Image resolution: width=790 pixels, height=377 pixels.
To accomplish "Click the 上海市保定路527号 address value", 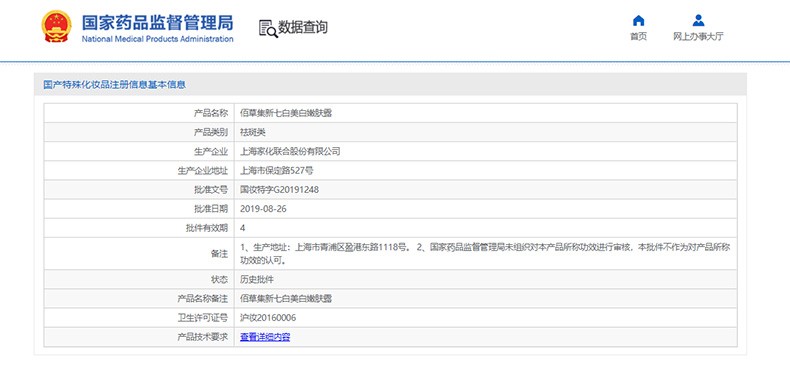I will [x=277, y=170].
